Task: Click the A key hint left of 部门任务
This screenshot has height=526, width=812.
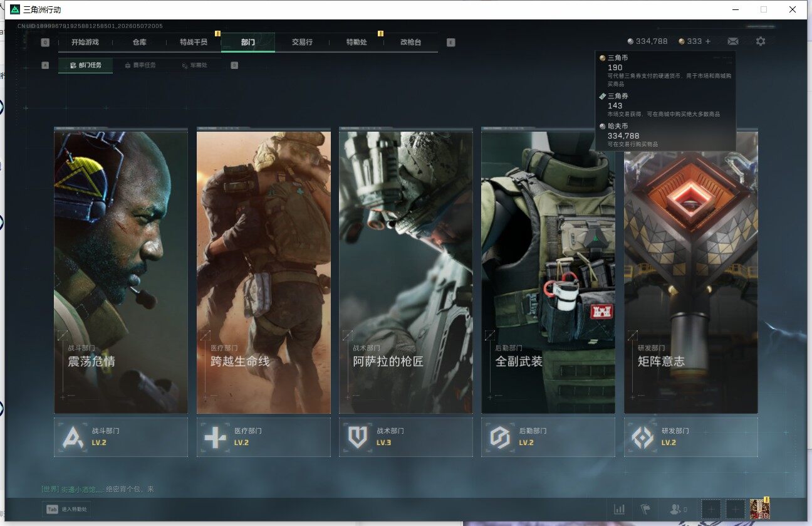Action: click(x=45, y=65)
